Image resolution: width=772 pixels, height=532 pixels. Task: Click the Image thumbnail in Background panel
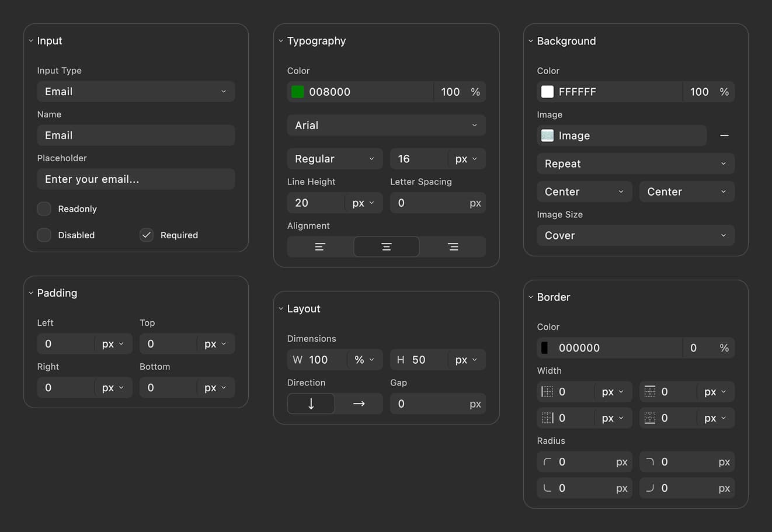(548, 135)
